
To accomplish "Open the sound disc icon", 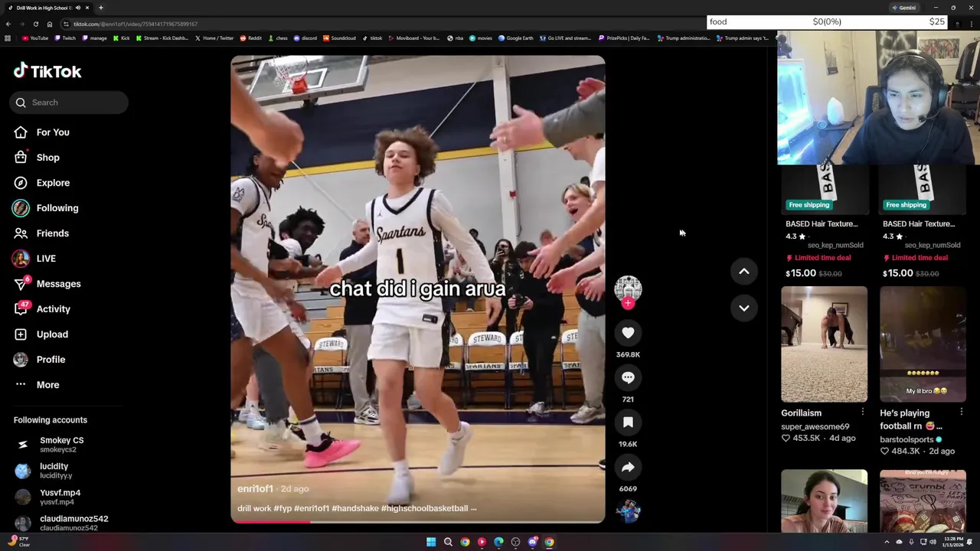I will [628, 511].
